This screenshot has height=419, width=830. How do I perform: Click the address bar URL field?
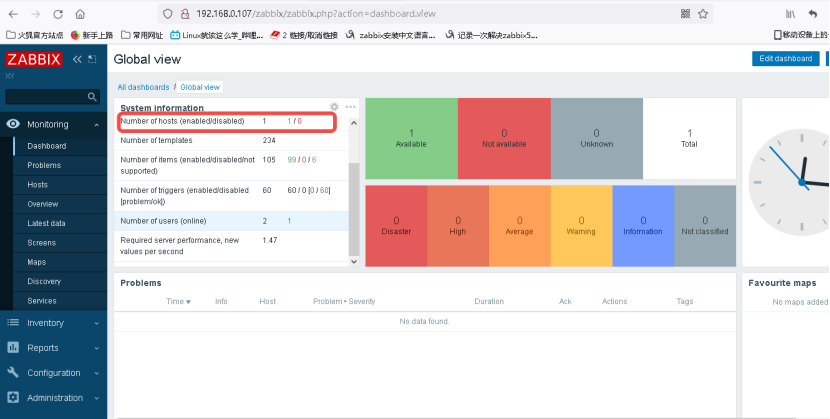434,14
